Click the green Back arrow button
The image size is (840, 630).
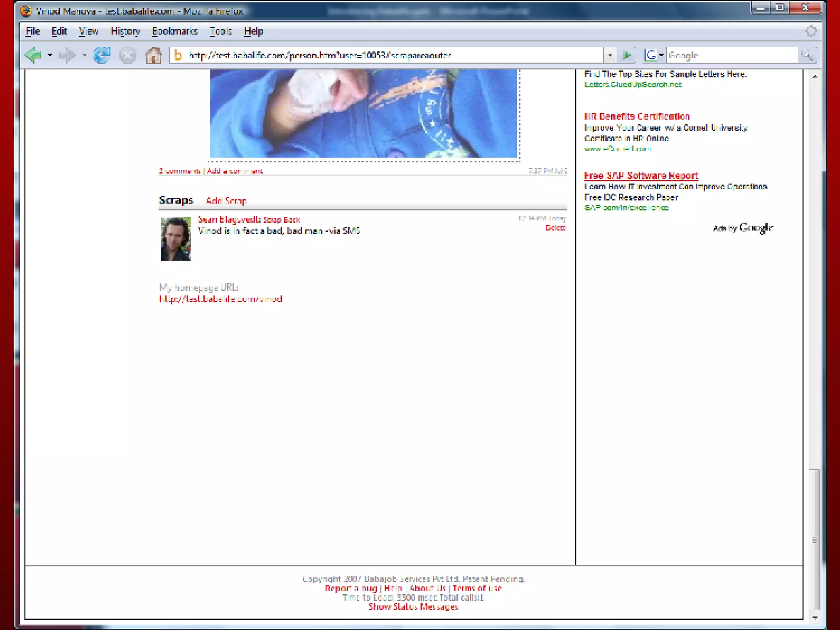click(33, 55)
